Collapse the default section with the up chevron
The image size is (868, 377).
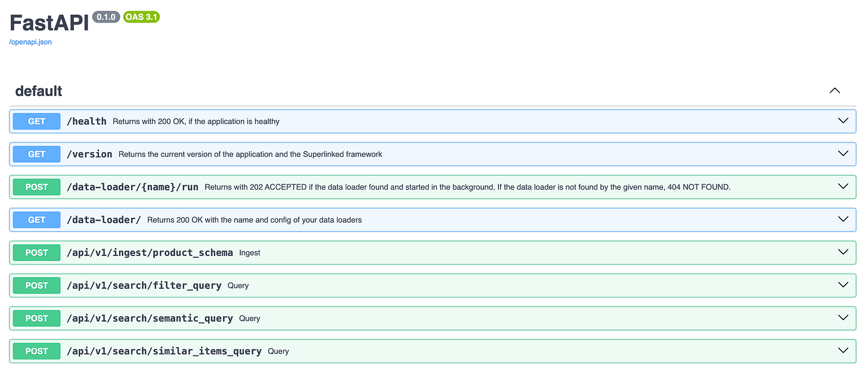pos(835,91)
